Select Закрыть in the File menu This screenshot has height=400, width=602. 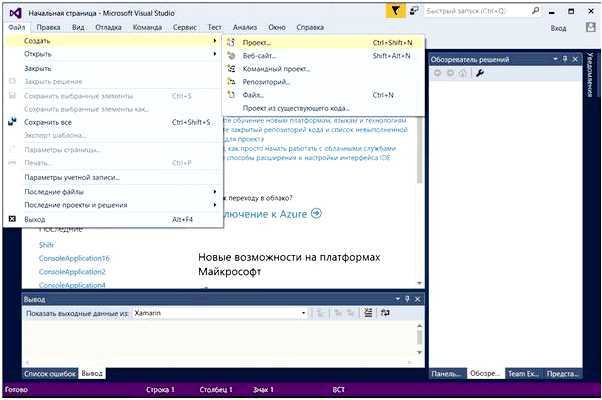click(113, 68)
